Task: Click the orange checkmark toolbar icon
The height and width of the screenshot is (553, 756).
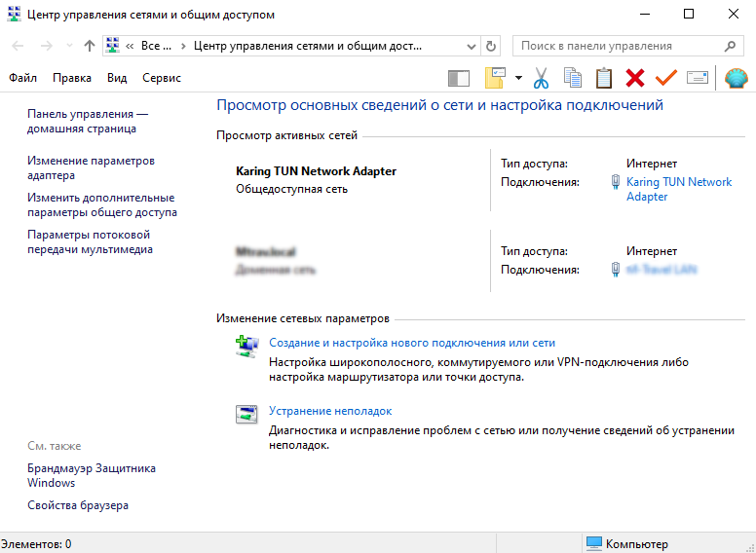Action: (665, 78)
